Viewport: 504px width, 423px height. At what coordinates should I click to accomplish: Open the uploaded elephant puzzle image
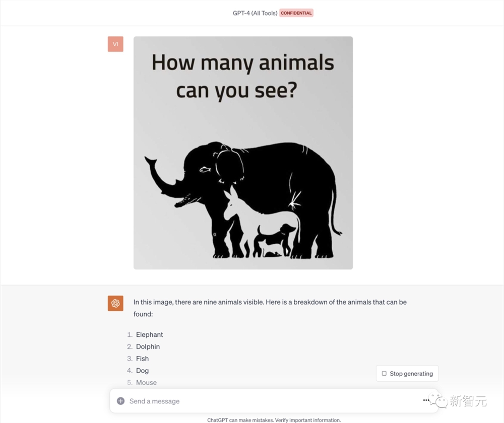coord(243,153)
